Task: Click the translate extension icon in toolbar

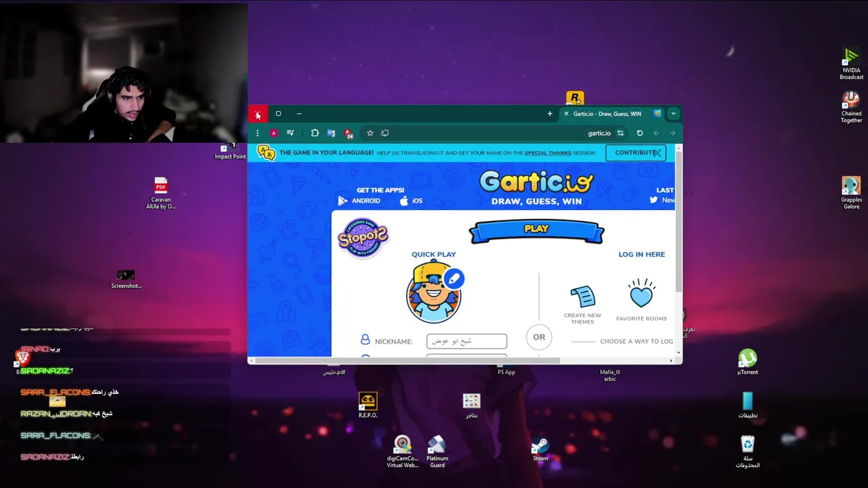Action: (331, 133)
